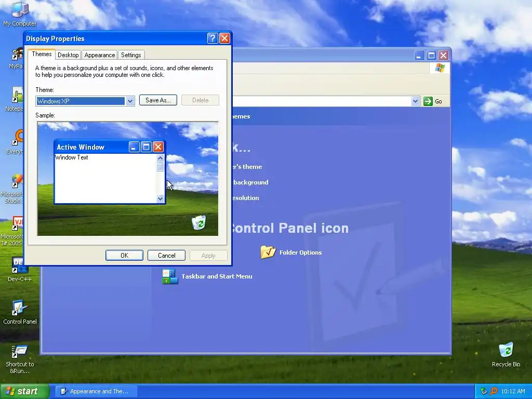532x399 pixels.
Task: Click the magnifier icon in system tray
Action: click(494, 391)
